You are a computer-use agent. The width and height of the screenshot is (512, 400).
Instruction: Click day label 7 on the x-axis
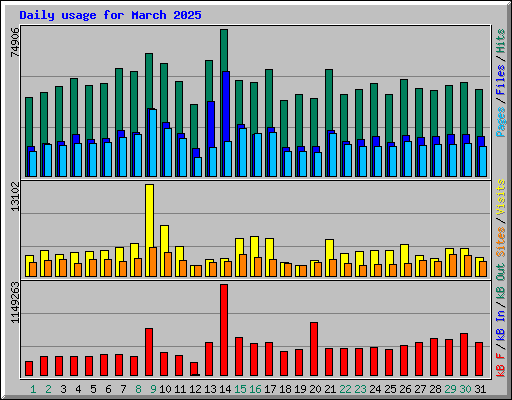click(x=123, y=389)
